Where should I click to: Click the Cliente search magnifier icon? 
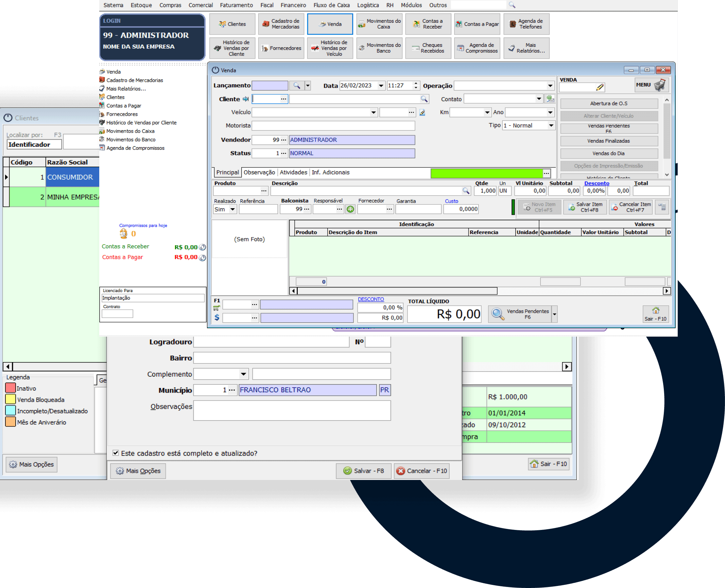point(424,99)
